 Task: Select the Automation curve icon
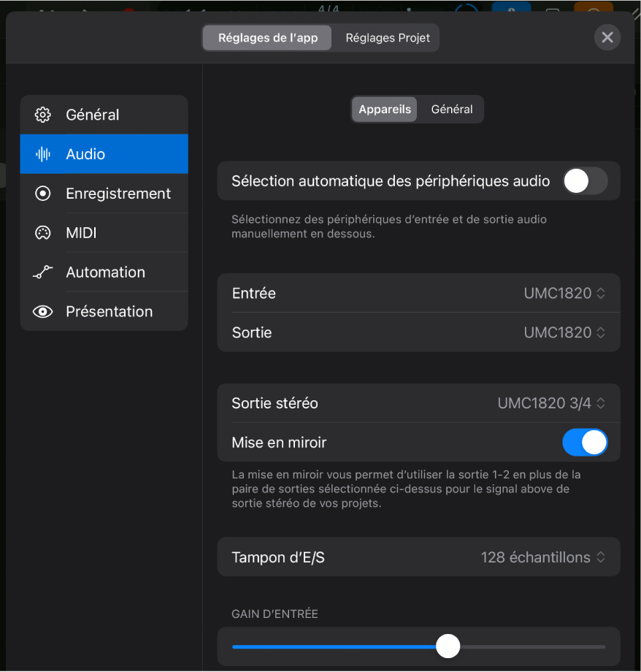[x=42, y=272]
